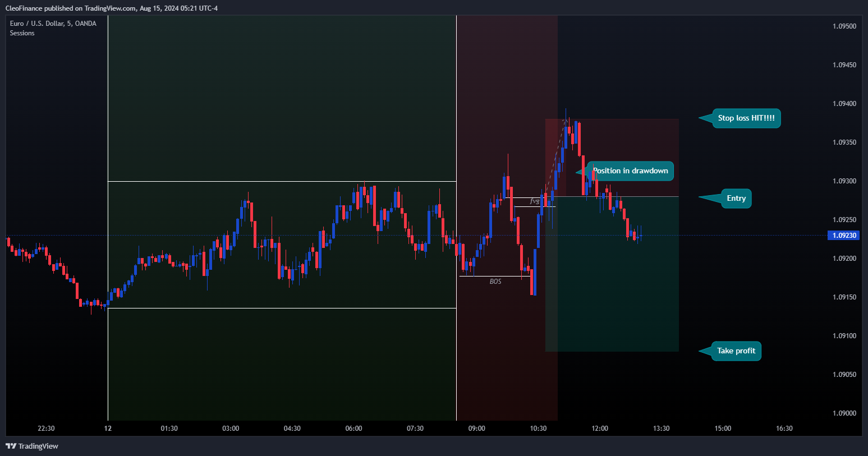
Task: Click the 'Stop loss HIT!!!!' callout label
Action: [x=746, y=118]
